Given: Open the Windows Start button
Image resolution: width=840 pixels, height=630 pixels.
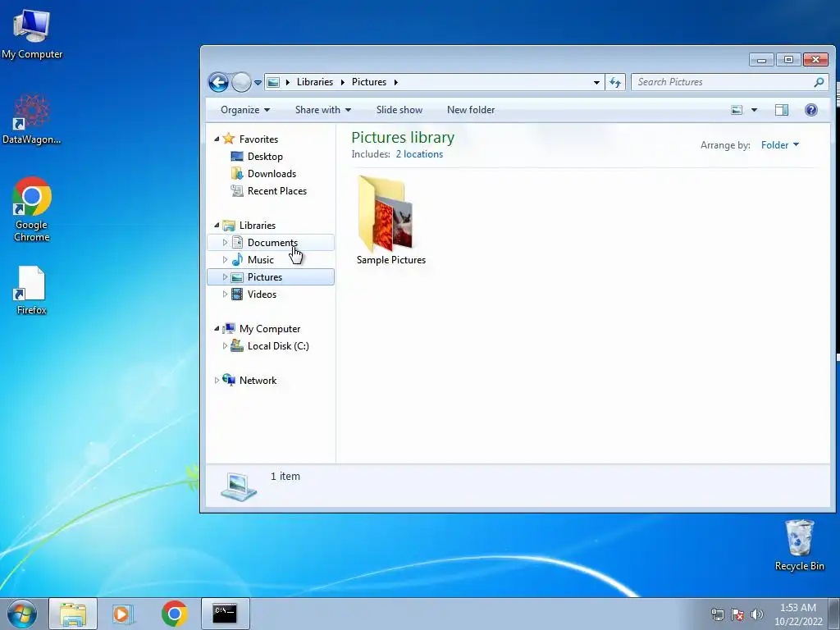Looking at the screenshot, I should tap(22, 614).
